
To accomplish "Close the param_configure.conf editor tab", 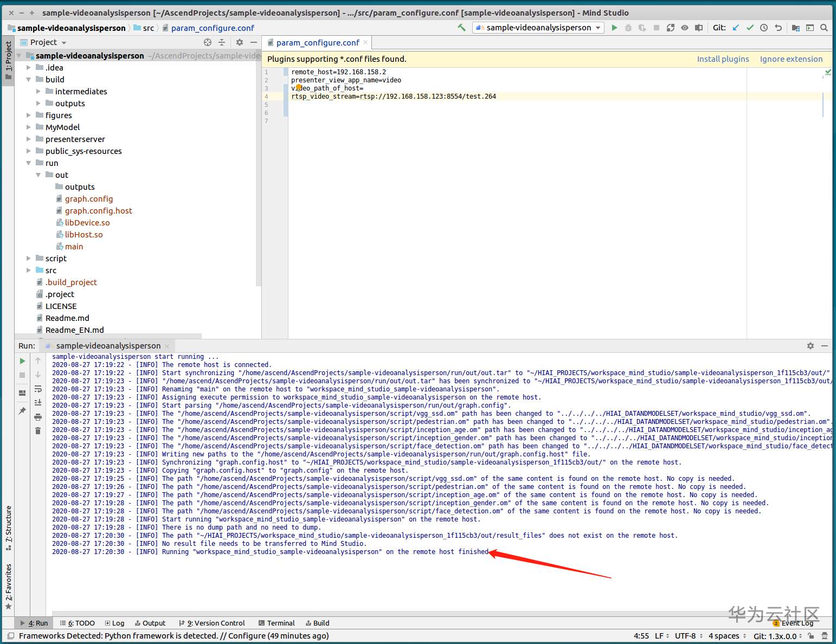I will 366,42.
